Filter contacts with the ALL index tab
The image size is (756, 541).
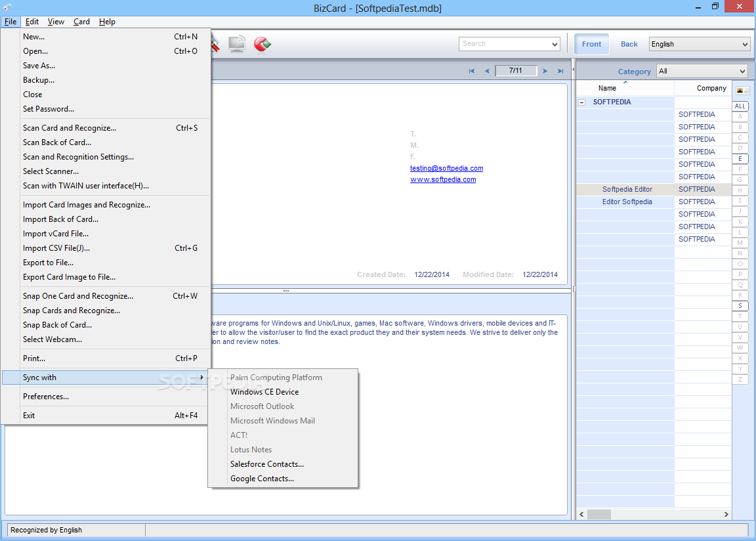pos(740,106)
